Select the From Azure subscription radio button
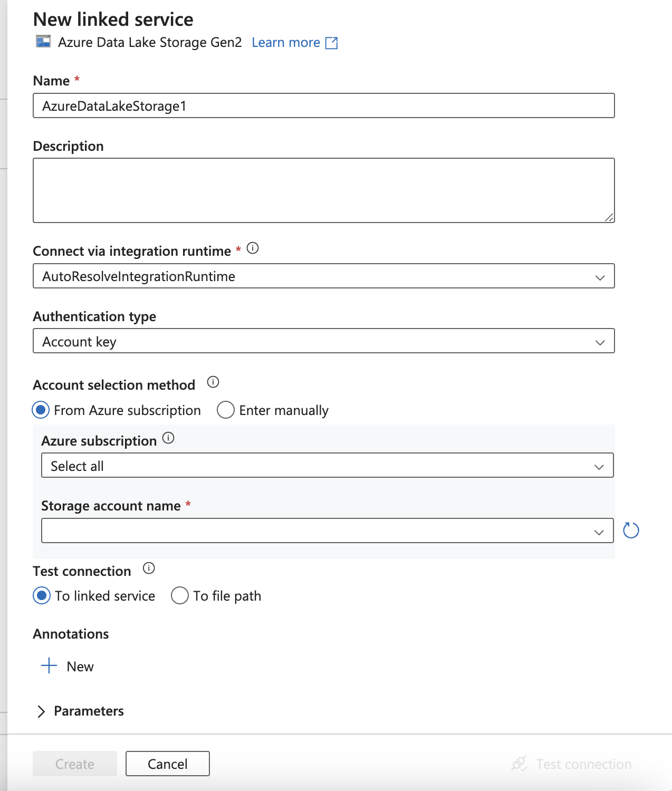 click(41, 410)
